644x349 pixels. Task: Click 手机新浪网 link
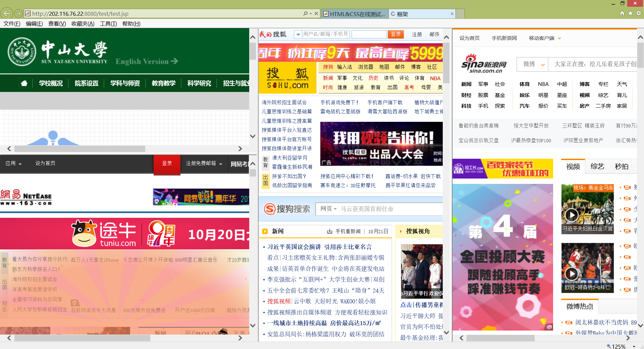(x=504, y=38)
